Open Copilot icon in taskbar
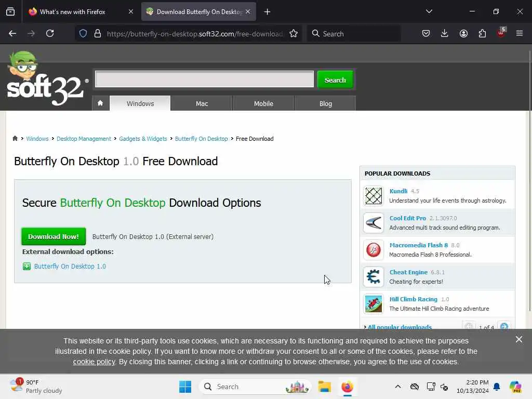This screenshot has height=399, width=532. coord(515,387)
